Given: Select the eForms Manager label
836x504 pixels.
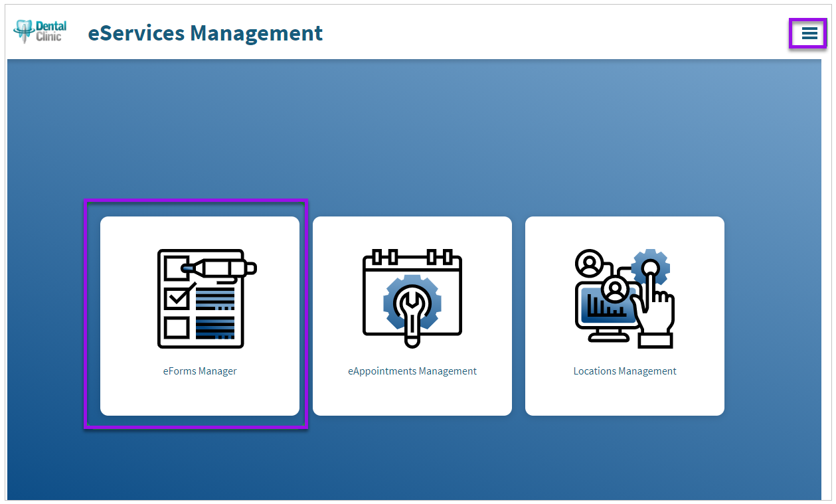Looking at the screenshot, I should click(x=200, y=371).
